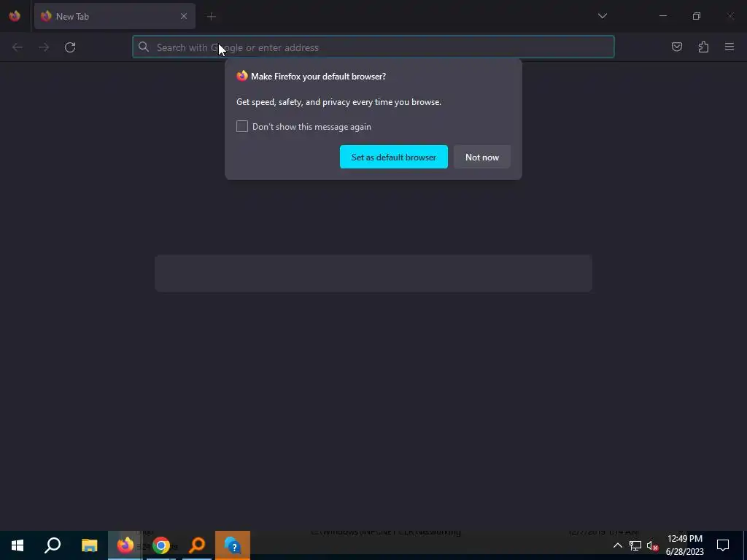Switch to the New Tab tab
The image size is (747, 560).
tap(115, 16)
